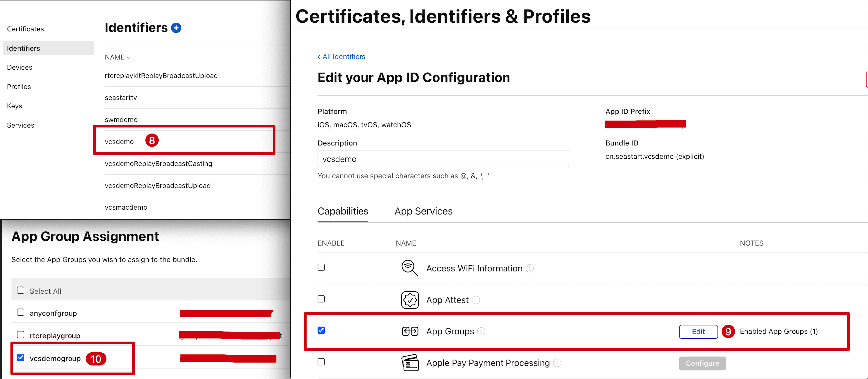Click the blue plus icon beside Identifiers
Viewport: 868px width, 379px height.
pyautogui.click(x=176, y=28)
